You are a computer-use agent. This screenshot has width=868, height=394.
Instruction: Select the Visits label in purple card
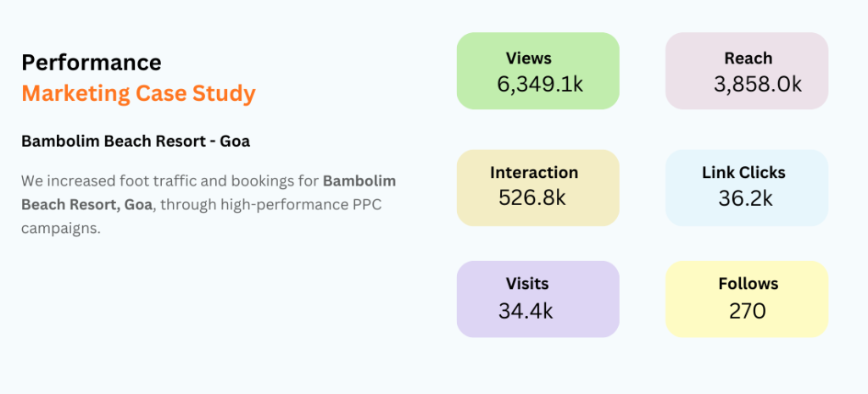[527, 284]
